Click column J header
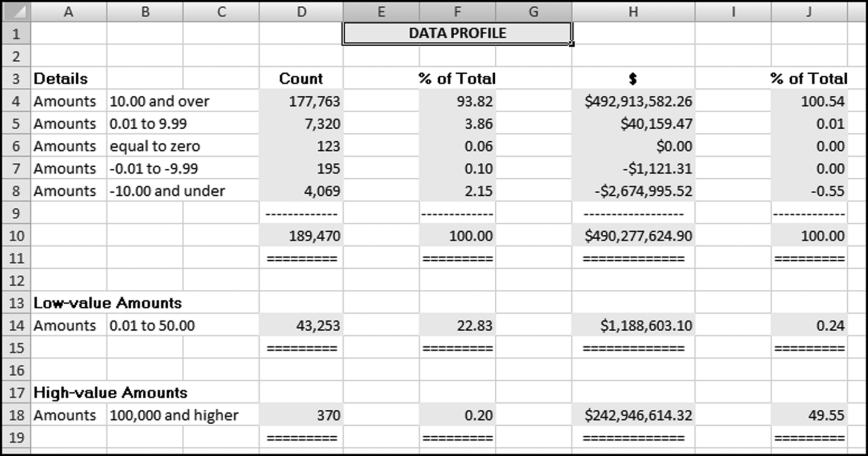The height and width of the screenshot is (456, 868). tap(809, 12)
